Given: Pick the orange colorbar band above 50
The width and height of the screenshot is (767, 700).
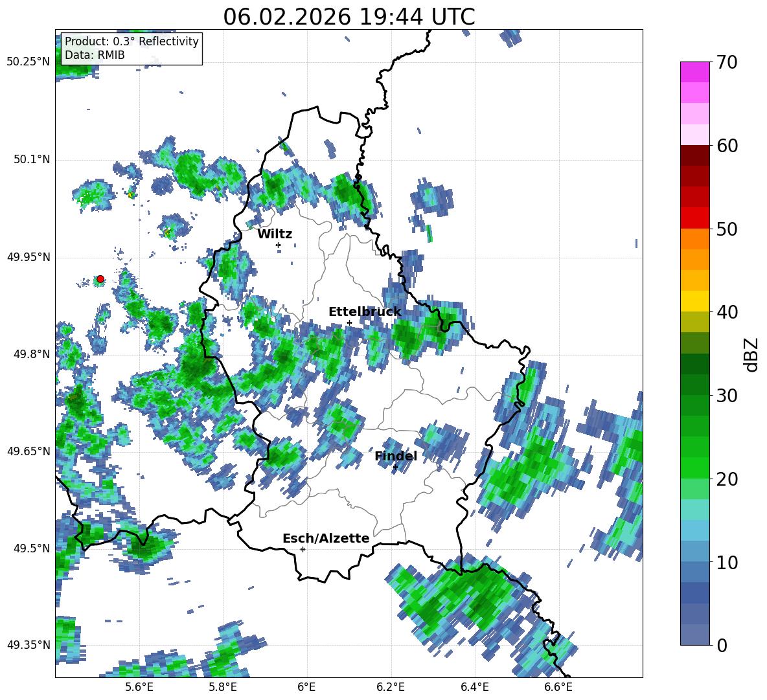Looking at the screenshot, I should point(694,239).
